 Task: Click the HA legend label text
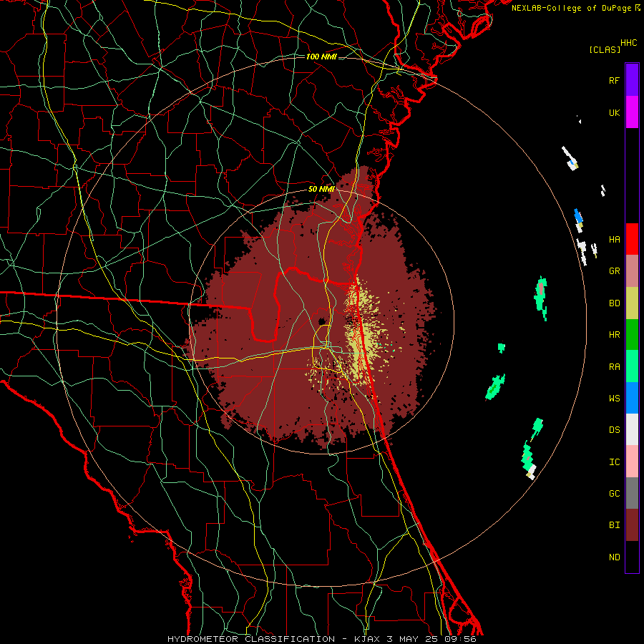[614, 240]
